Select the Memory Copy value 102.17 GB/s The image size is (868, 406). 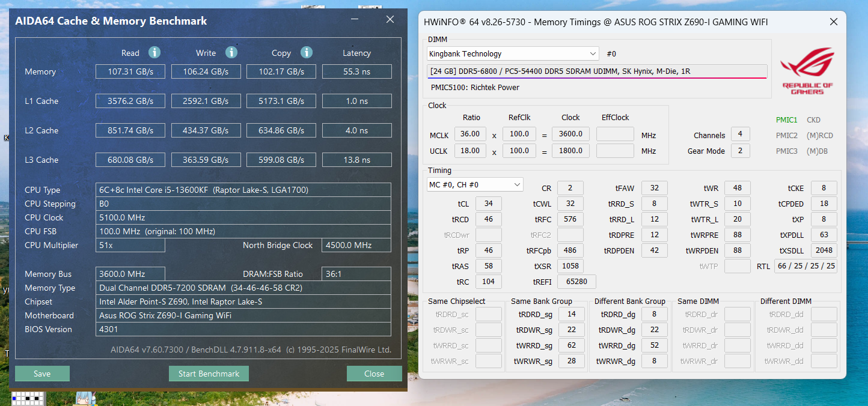(281, 71)
